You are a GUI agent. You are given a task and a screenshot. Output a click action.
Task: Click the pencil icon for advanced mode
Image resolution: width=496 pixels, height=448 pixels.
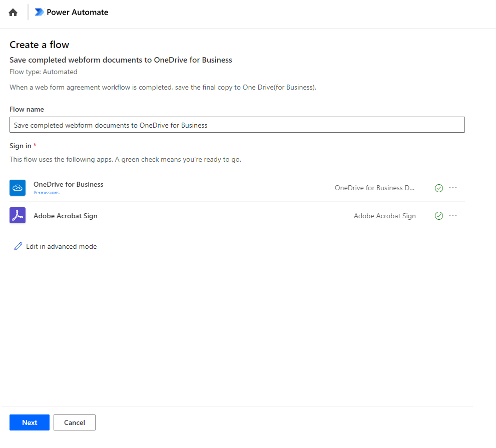click(18, 246)
